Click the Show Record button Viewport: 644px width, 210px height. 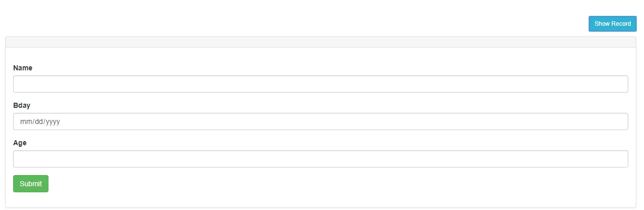[612, 24]
